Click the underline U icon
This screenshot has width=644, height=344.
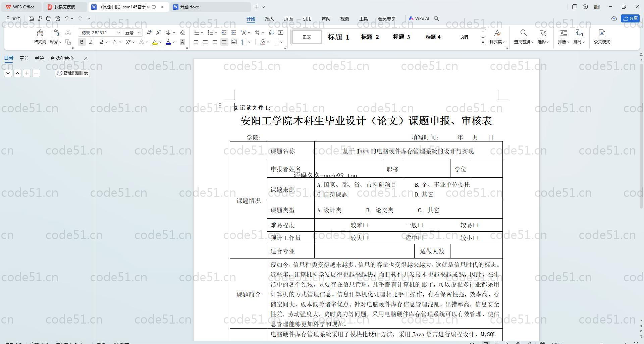click(101, 42)
